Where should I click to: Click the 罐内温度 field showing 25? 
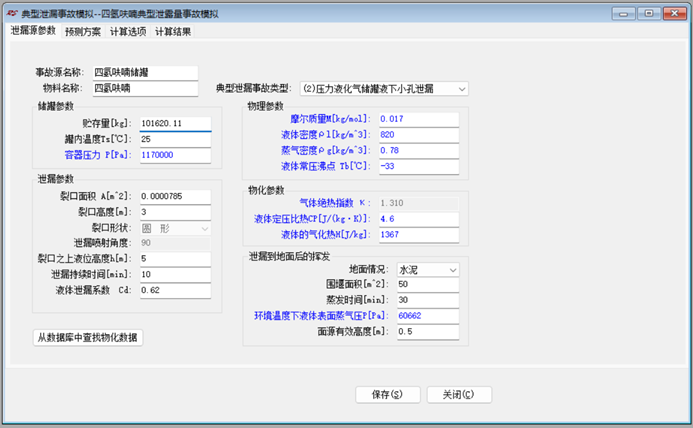pyautogui.click(x=175, y=139)
